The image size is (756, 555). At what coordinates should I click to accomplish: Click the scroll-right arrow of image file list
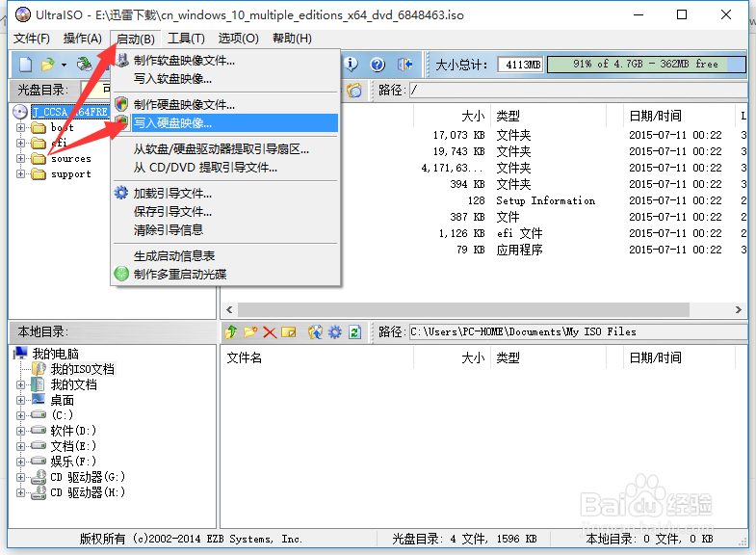[x=738, y=309]
